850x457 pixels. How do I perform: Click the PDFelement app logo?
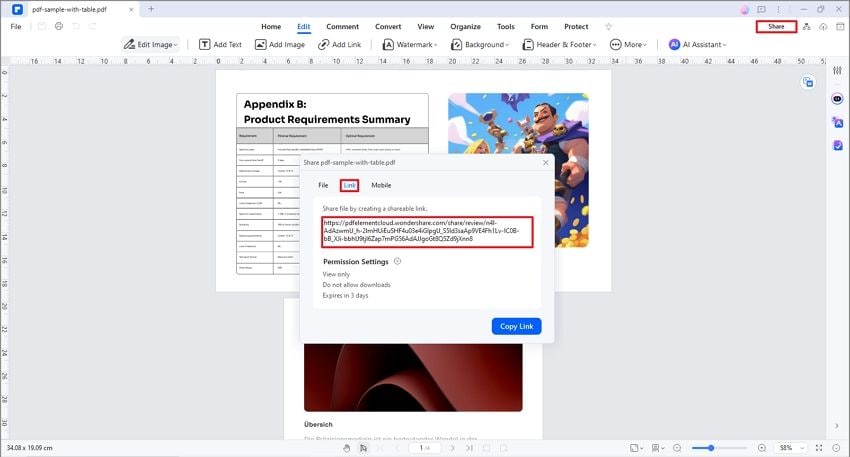coord(17,9)
